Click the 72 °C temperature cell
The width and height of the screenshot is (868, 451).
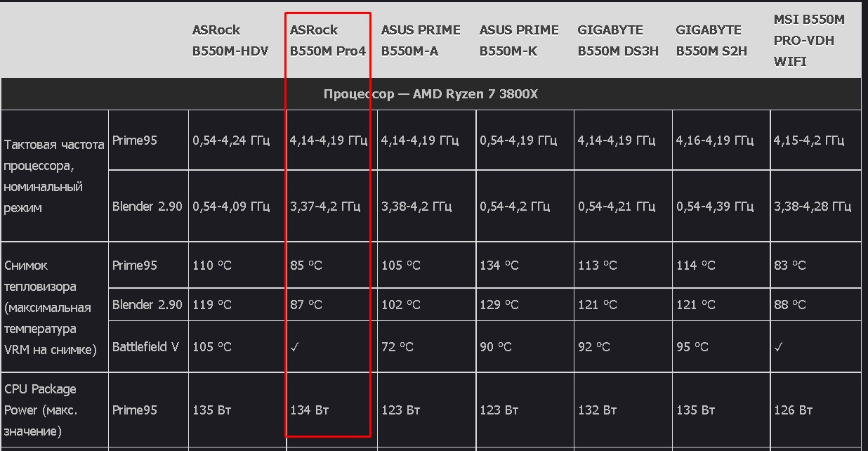397,347
